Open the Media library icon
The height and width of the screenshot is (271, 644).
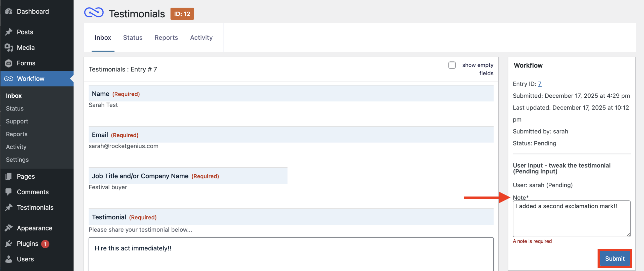point(9,47)
